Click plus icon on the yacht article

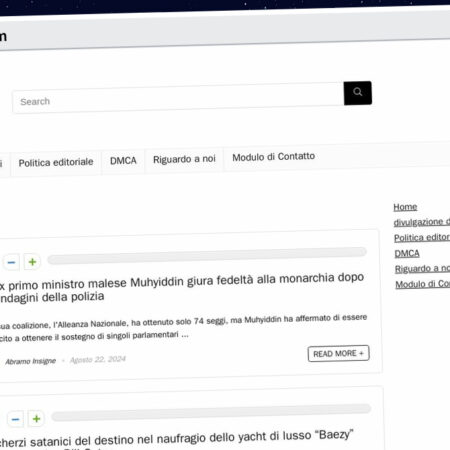pos(36,419)
